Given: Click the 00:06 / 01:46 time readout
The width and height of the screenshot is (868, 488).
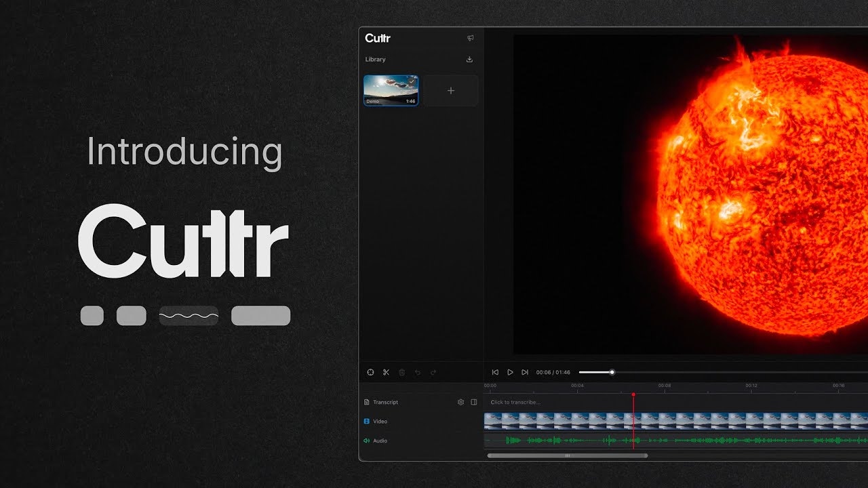Looking at the screenshot, I should (x=553, y=372).
